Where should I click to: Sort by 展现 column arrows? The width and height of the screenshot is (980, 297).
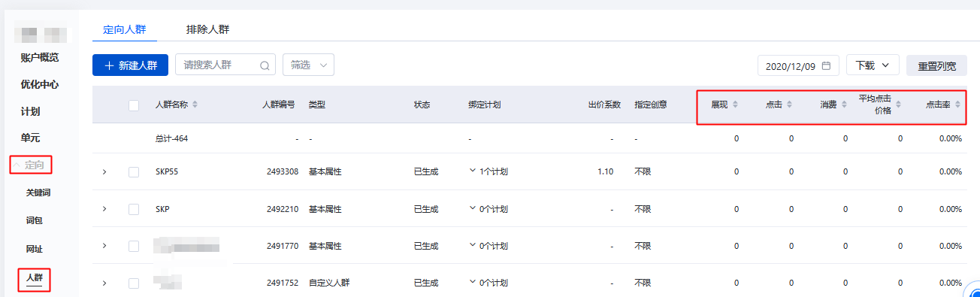pyautogui.click(x=736, y=105)
